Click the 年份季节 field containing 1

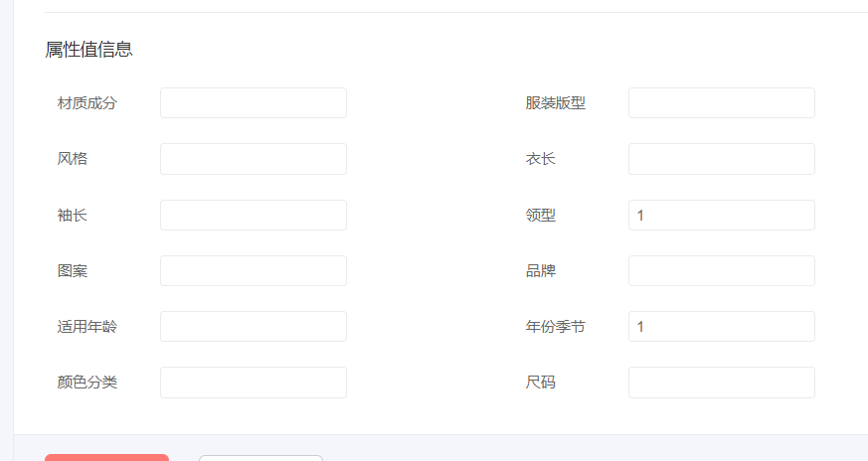(x=721, y=327)
